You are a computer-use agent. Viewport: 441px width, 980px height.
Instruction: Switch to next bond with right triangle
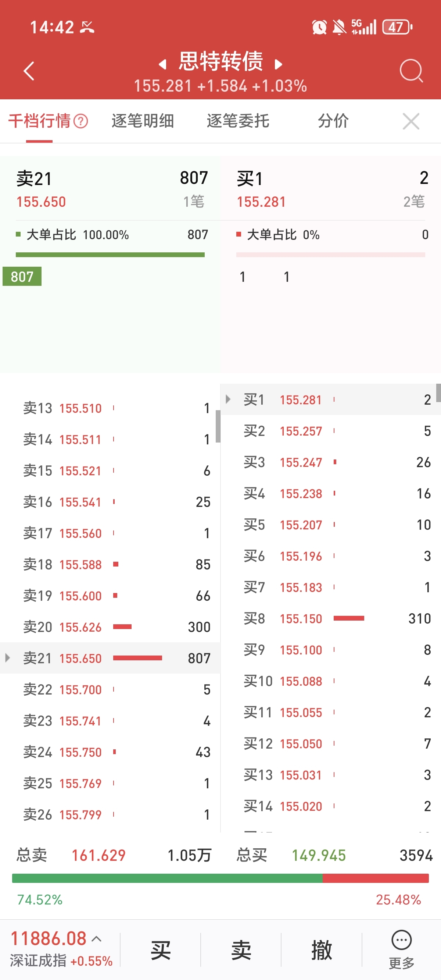(x=279, y=64)
